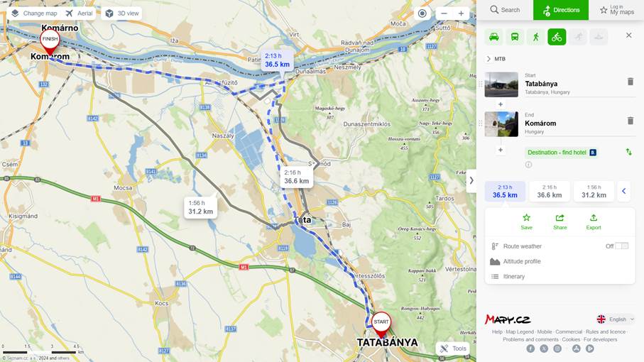Delete the Tatabánya start waypoint
This screenshot has width=644, height=362.
630,81
